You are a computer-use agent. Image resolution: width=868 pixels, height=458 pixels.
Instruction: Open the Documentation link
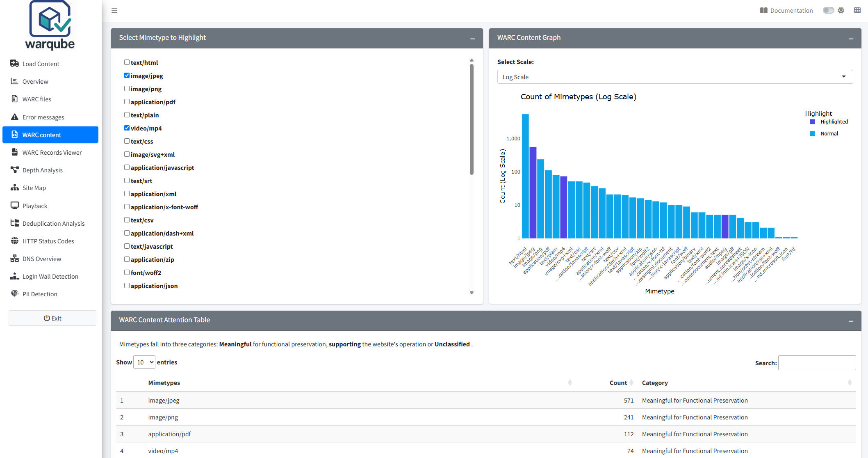(x=786, y=10)
